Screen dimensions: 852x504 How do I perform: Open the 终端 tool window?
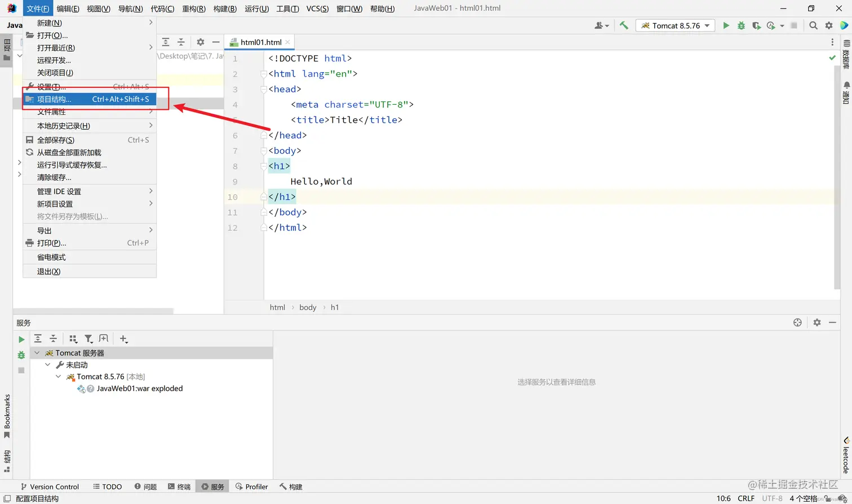pos(179,487)
